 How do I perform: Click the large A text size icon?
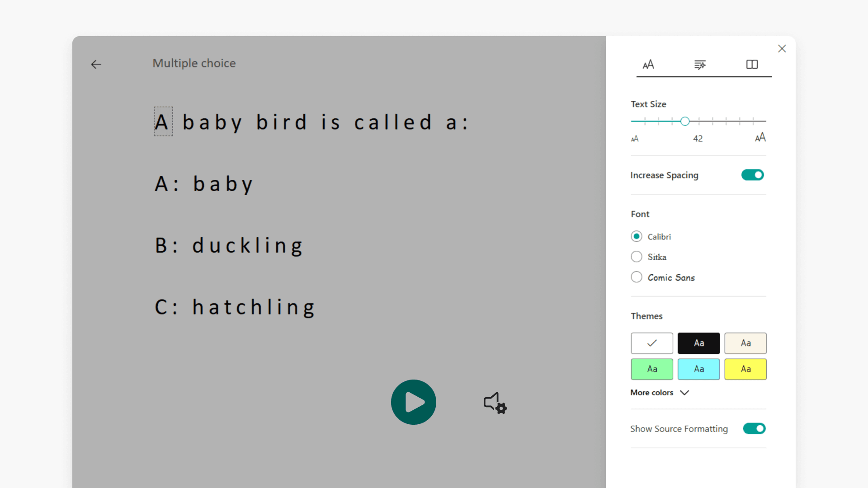point(760,137)
